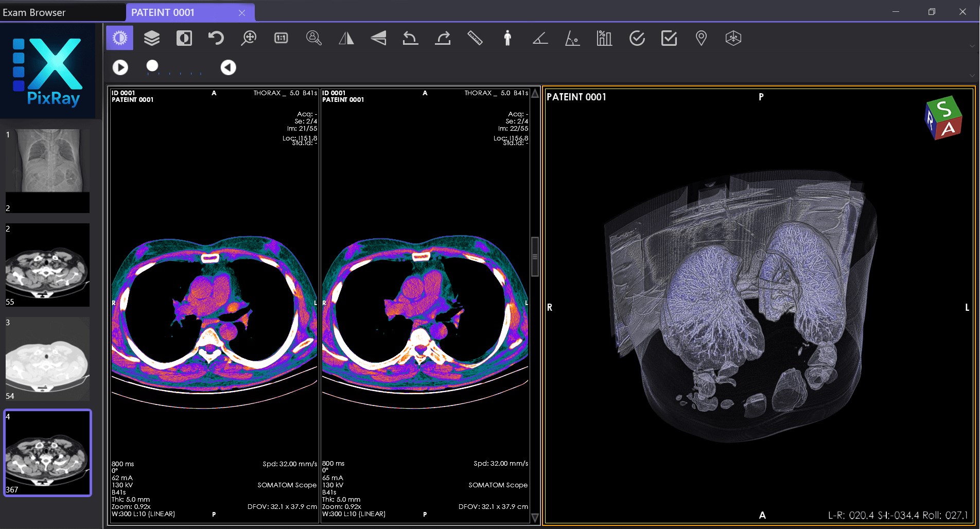Toggle horizontal image flip
Viewport: 980px width, 529px height.
346,38
